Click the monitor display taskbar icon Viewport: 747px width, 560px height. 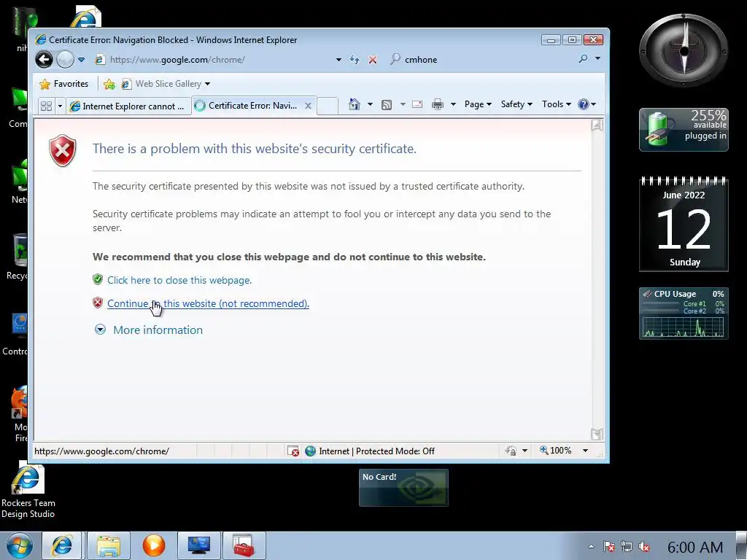(198, 545)
